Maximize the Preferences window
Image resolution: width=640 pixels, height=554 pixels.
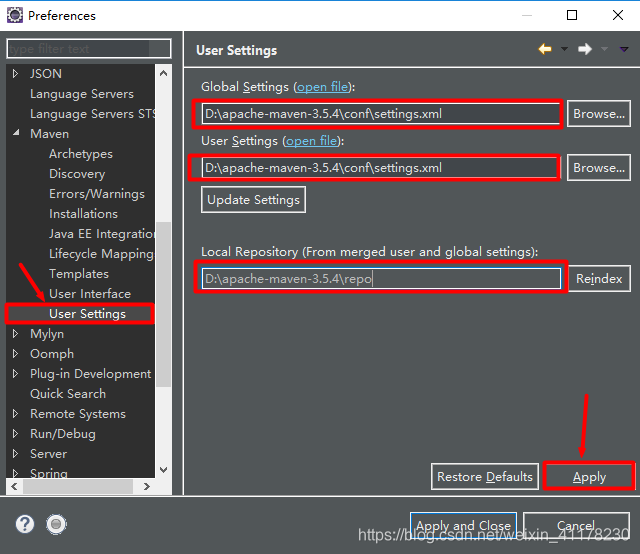tap(572, 16)
